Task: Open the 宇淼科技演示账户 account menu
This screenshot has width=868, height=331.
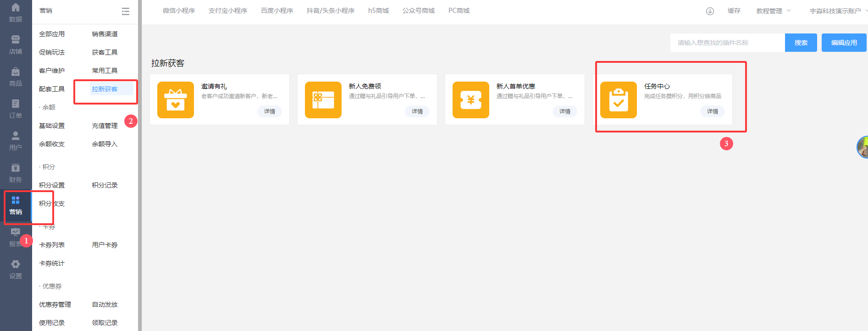Action: [838, 11]
